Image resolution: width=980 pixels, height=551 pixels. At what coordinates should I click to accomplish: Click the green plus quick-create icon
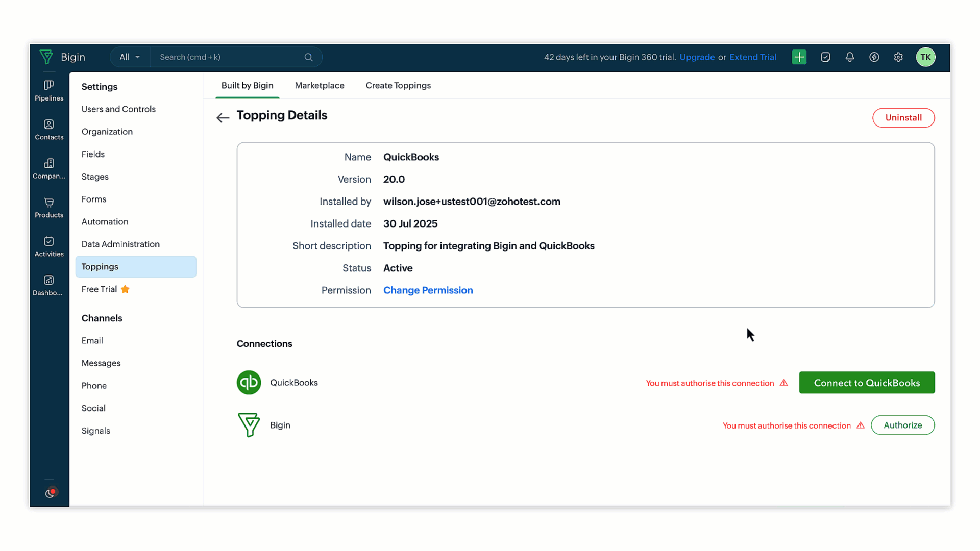point(799,57)
